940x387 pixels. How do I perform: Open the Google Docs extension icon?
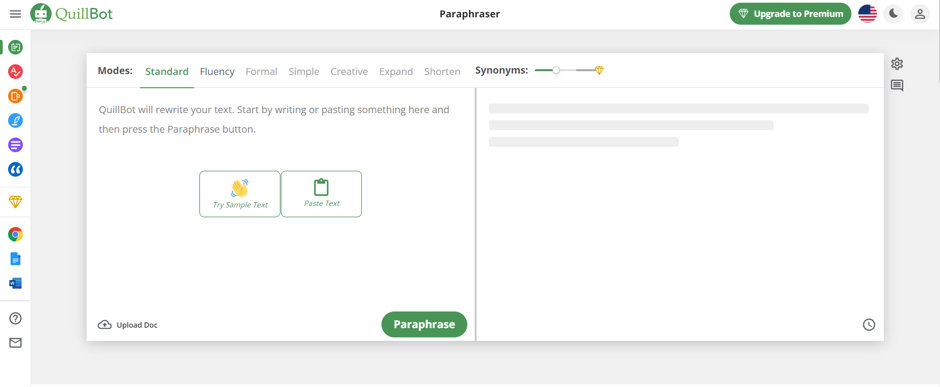(x=16, y=259)
